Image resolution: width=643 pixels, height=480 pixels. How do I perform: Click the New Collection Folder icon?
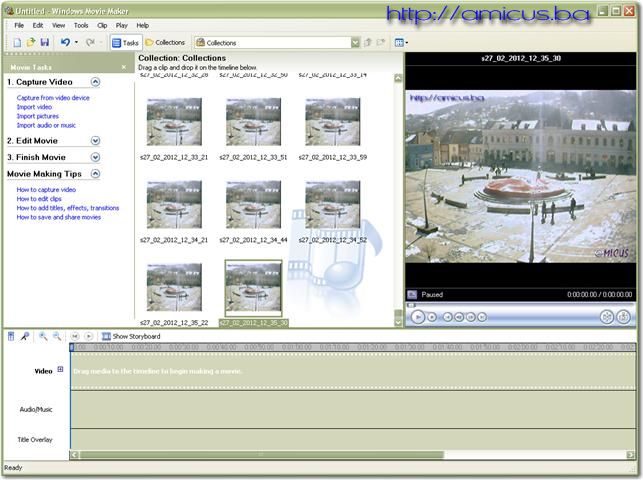coord(381,42)
